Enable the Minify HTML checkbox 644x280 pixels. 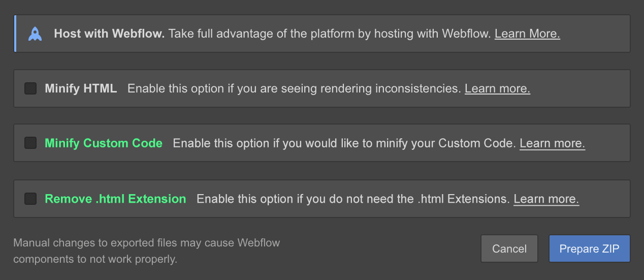[x=30, y=88]
